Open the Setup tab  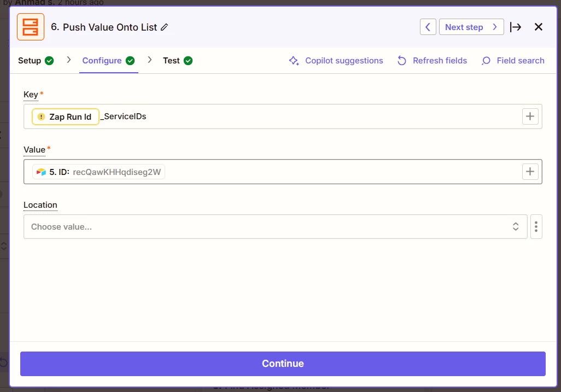pos(36,61)
